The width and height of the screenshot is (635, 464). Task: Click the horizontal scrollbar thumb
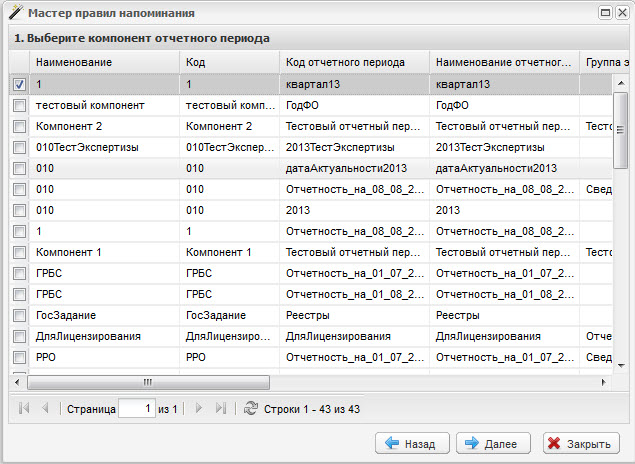(x=148, y=382)
